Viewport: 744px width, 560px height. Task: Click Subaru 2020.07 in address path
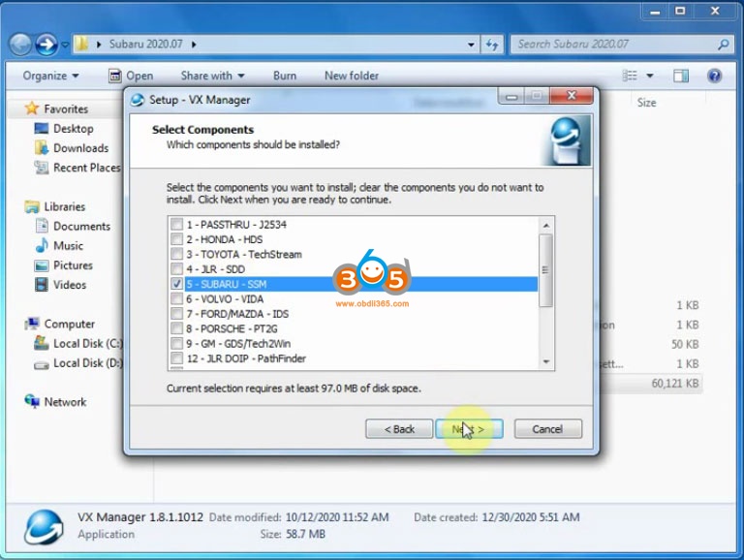(145, 45)
